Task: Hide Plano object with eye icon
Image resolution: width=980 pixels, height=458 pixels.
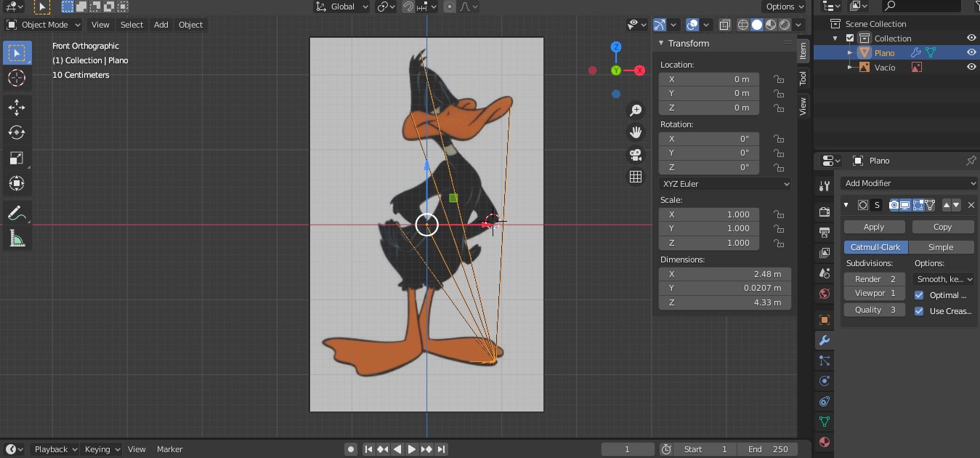Action: (971, 52)
